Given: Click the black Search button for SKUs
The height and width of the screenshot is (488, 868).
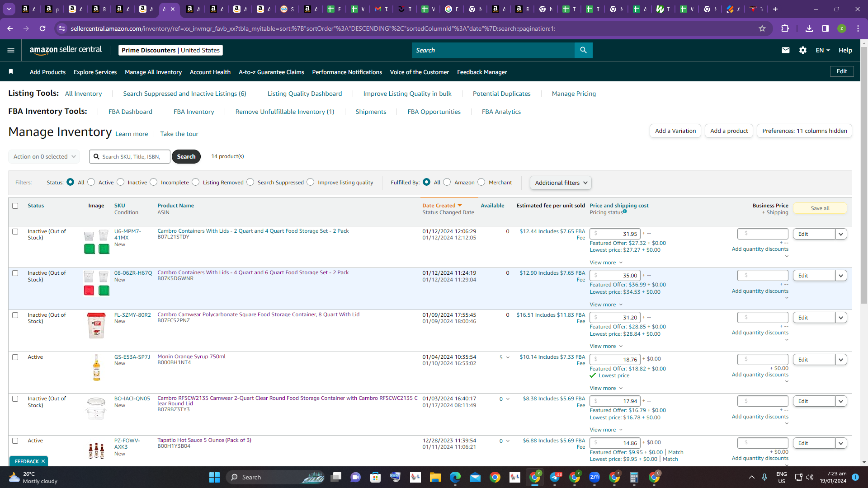Looking at the screenshot, I should coord(186,156).
